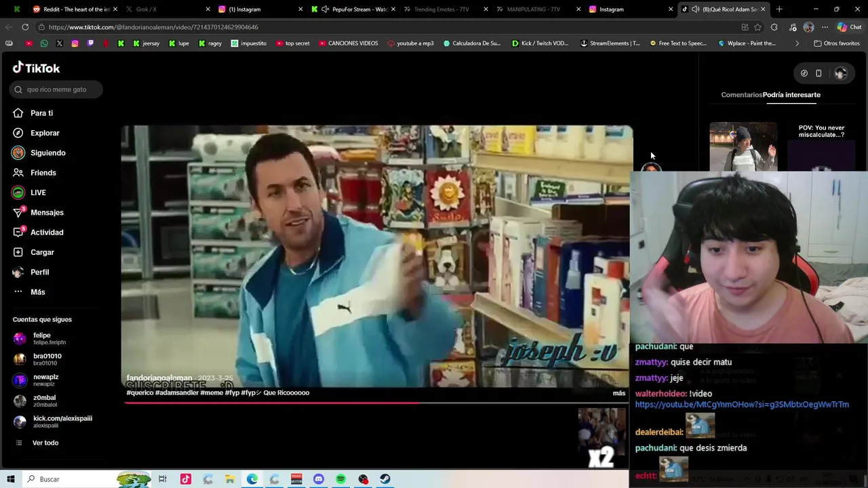Open the youtube a mp3 bookmark
This screenshot has width=868, height=488.
410,43
